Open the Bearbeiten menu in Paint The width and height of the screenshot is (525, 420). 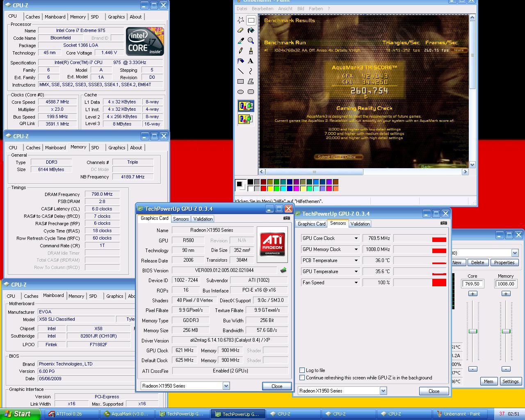click(262, 9)
